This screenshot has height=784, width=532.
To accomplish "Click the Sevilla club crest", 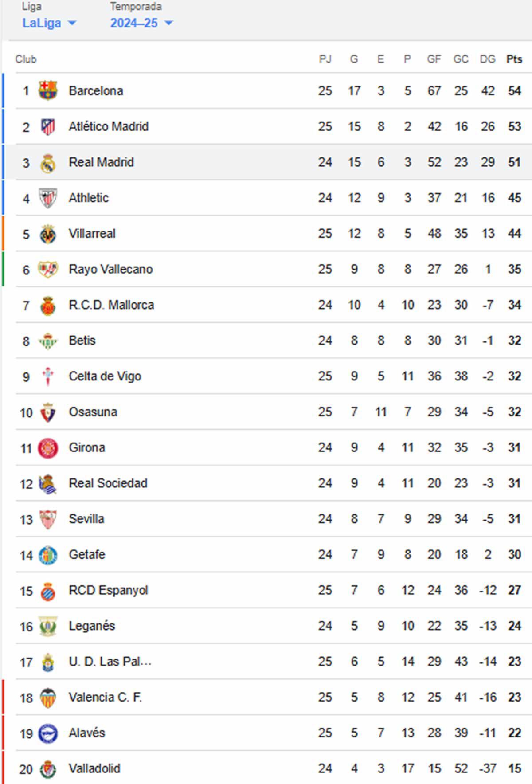I will click(49, 519).
